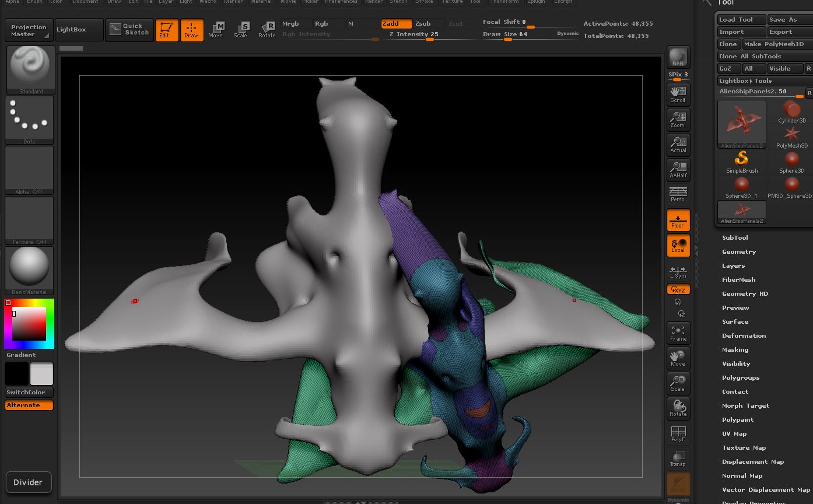Expand the Polygroups subpalette

click(741, 377)
